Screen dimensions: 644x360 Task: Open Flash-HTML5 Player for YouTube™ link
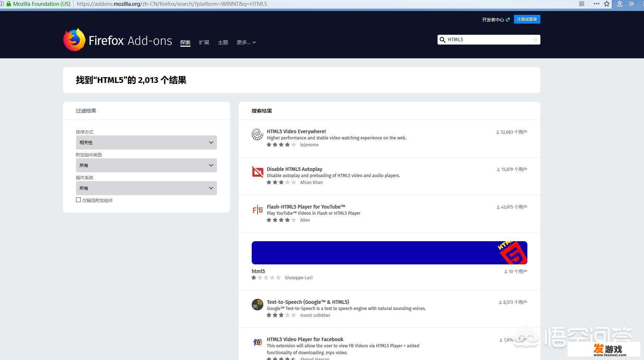tap(306, 207)
